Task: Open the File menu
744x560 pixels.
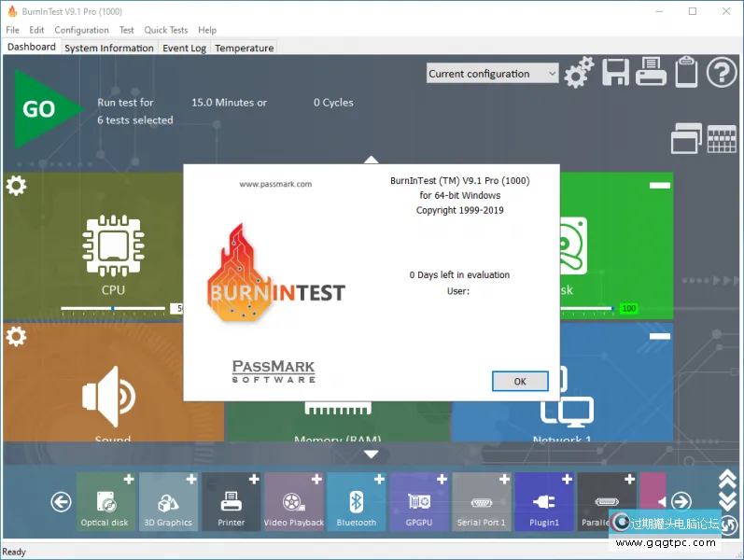Action: click(12, 30)
